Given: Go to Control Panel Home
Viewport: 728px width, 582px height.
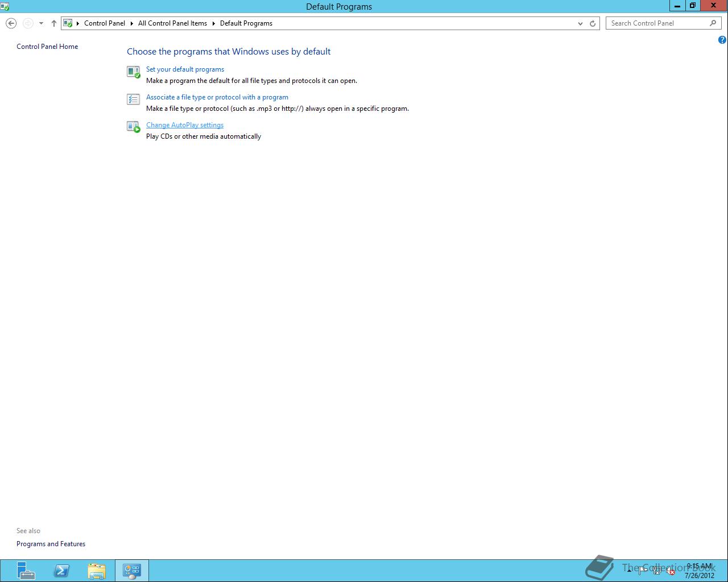Looking at the screenshot, I should (47, 47).
